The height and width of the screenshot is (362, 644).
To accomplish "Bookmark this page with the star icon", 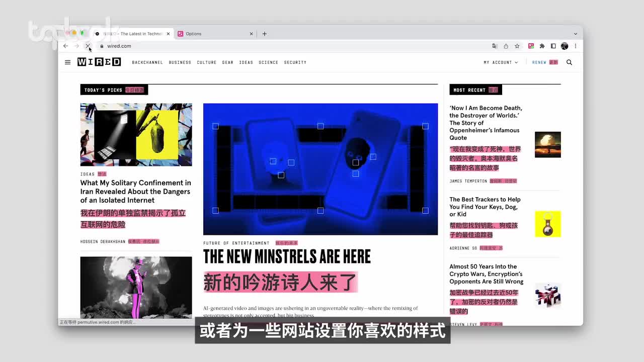I will pos(517,46).
